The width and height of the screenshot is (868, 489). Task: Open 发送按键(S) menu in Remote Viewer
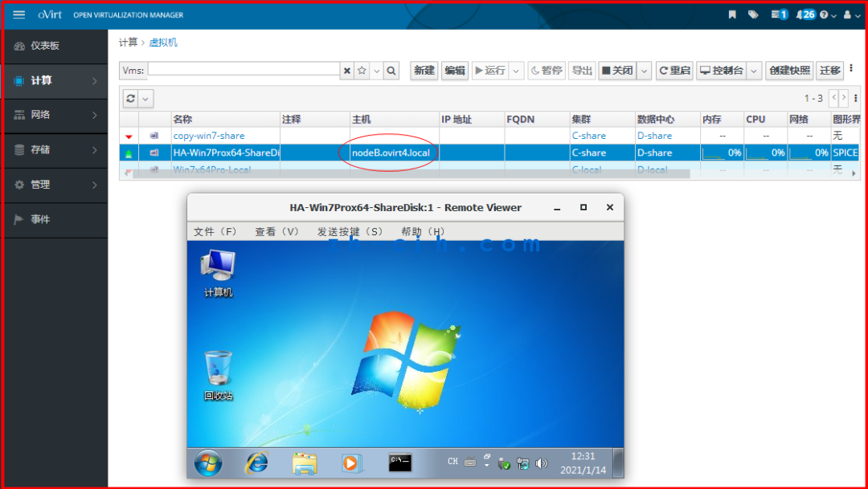tap(350, 232)
